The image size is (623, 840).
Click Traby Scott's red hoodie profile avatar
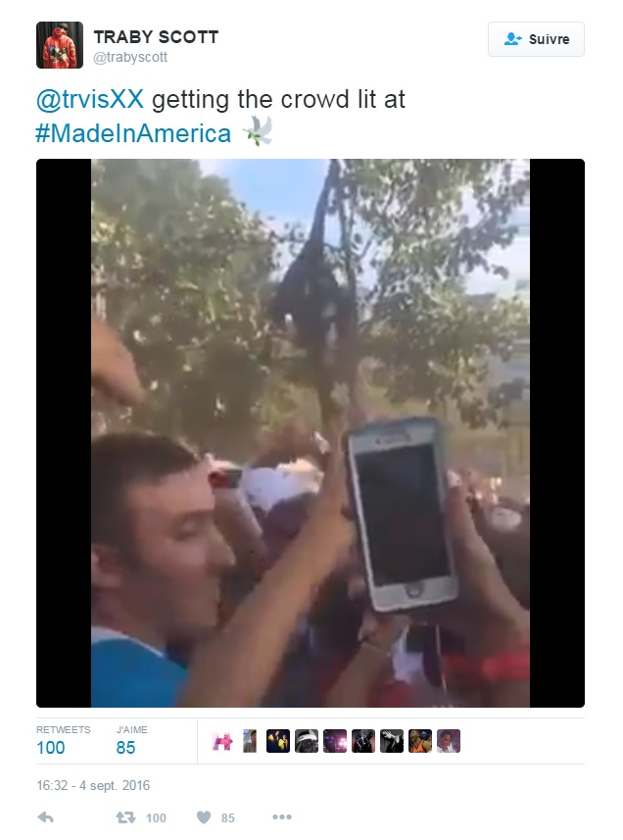(60, 45)
